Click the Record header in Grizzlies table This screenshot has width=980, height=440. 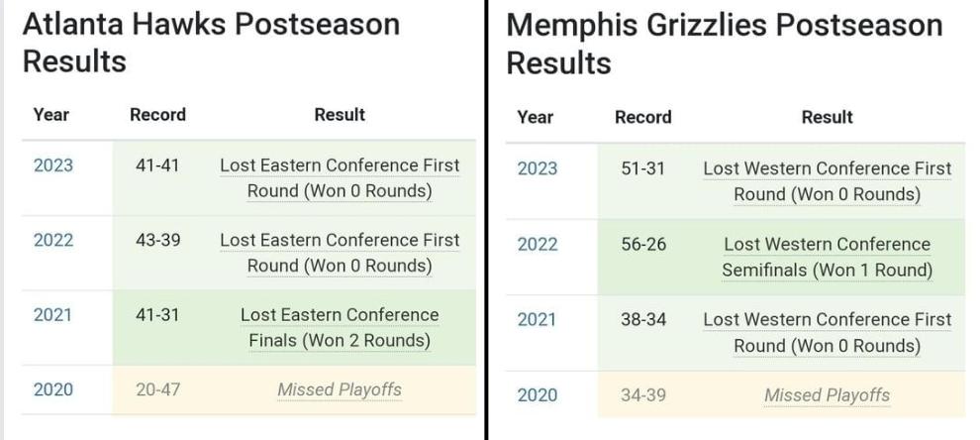tap(642, 117)
